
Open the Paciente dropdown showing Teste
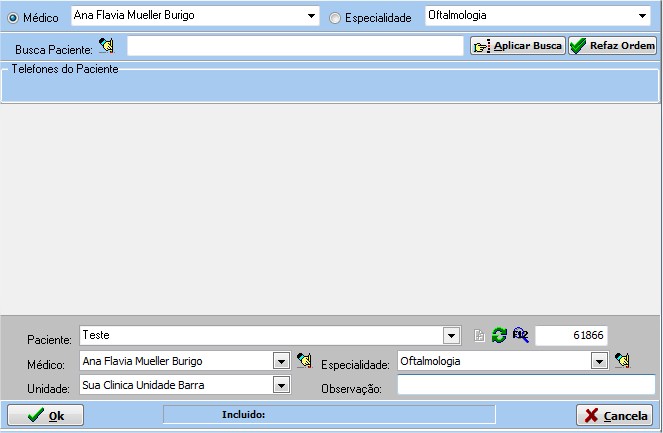coord(451,336)
